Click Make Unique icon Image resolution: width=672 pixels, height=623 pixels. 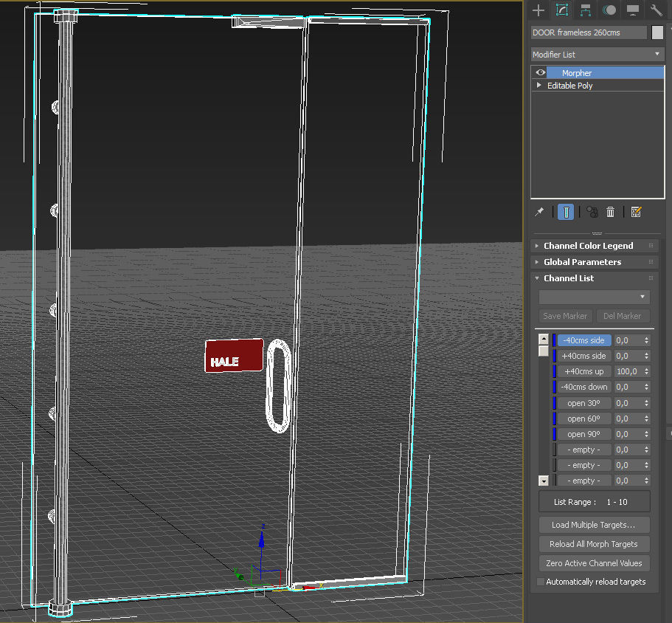tap(592, 212)
